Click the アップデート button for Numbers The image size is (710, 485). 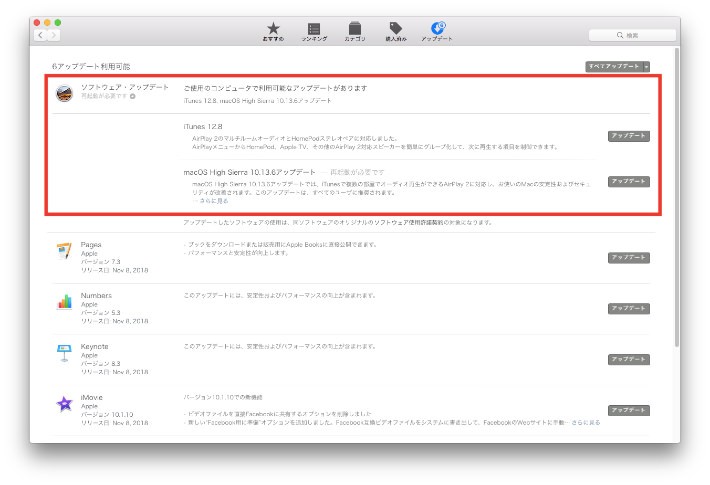(x=628, y=308)
